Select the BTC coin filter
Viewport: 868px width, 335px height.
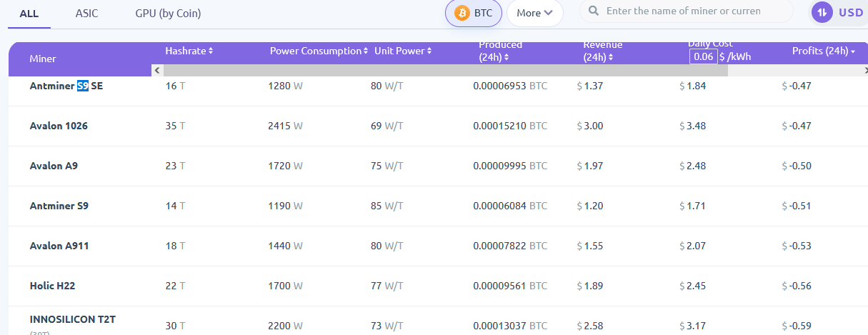pyautogui.click(x=474, y=13)
